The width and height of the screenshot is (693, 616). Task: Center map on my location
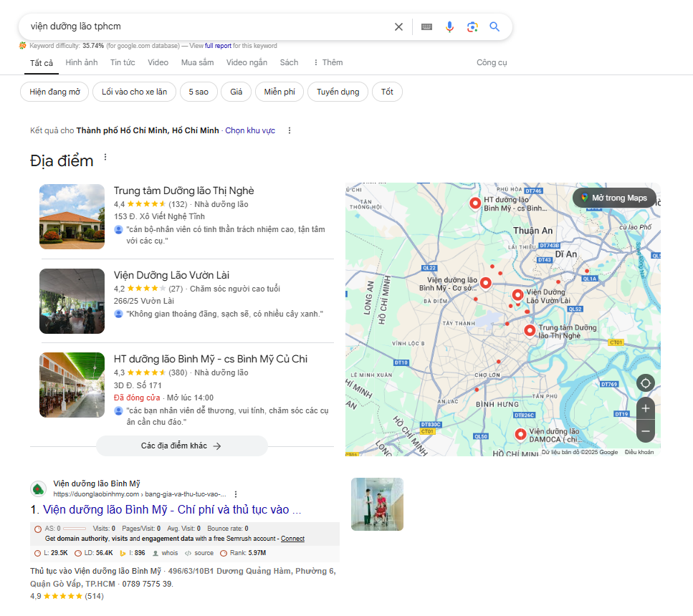pos(645,383)
